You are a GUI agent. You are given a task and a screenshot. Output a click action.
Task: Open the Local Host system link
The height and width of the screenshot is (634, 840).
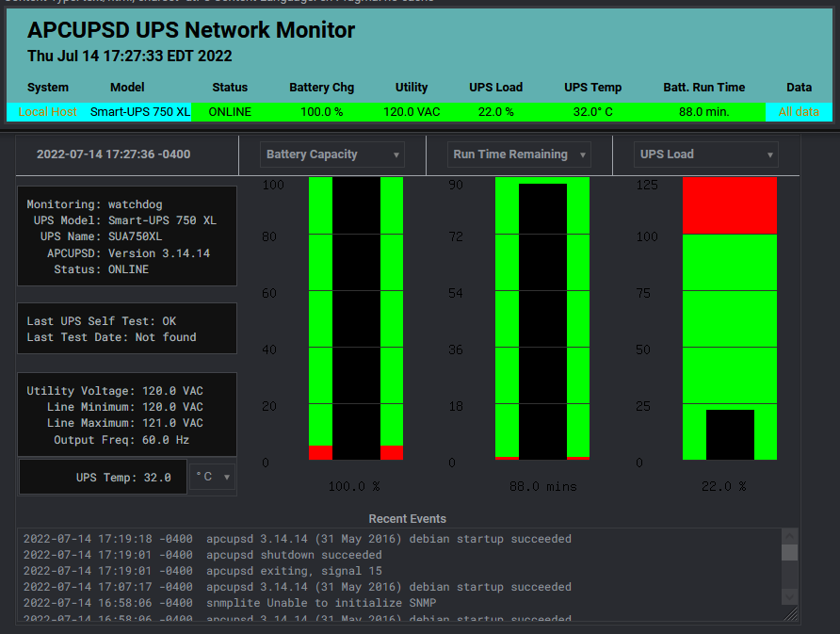[x=48, y=112]
